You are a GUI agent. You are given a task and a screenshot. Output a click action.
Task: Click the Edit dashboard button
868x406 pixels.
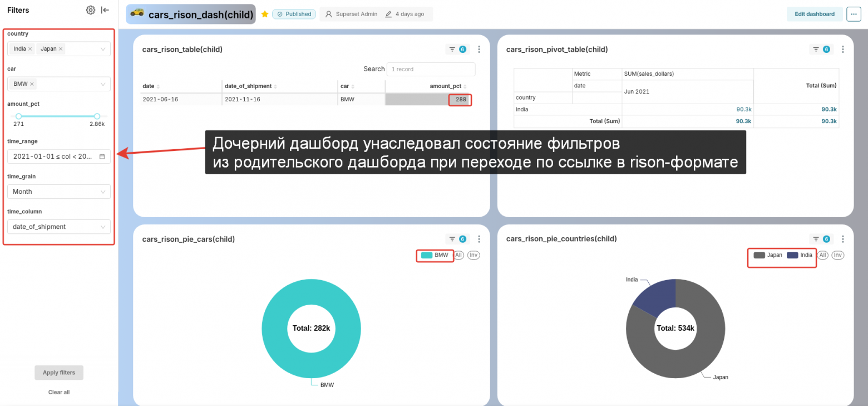pos(815,13)
